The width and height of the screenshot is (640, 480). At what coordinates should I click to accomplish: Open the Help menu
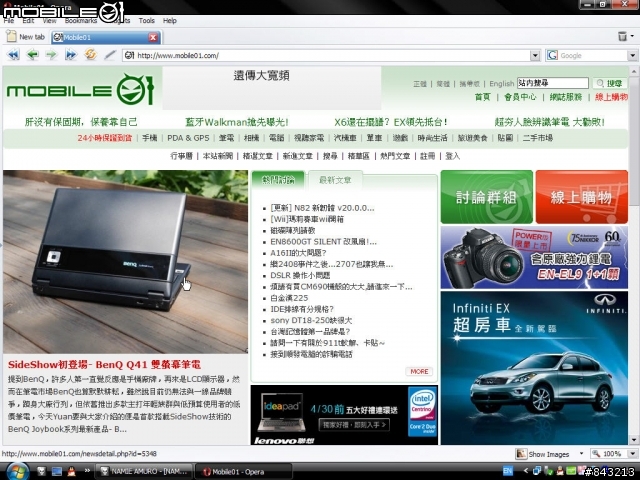click(x=169, y=20)
